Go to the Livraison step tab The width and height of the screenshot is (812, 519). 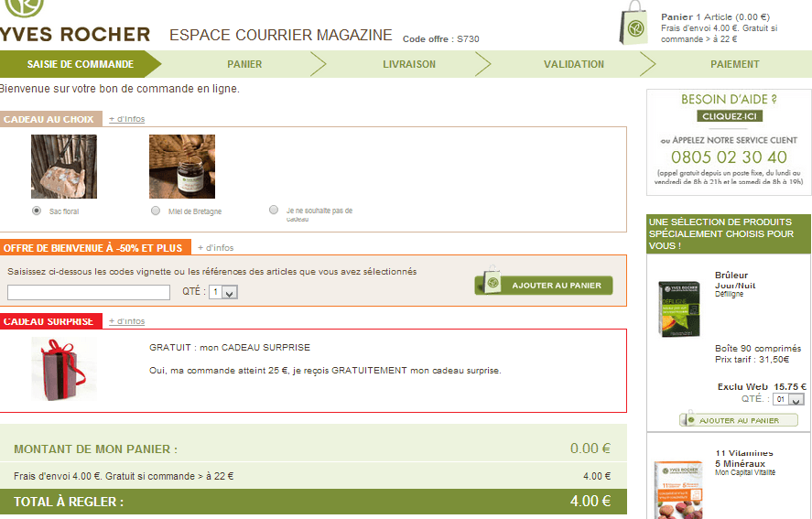coord(409,64)
